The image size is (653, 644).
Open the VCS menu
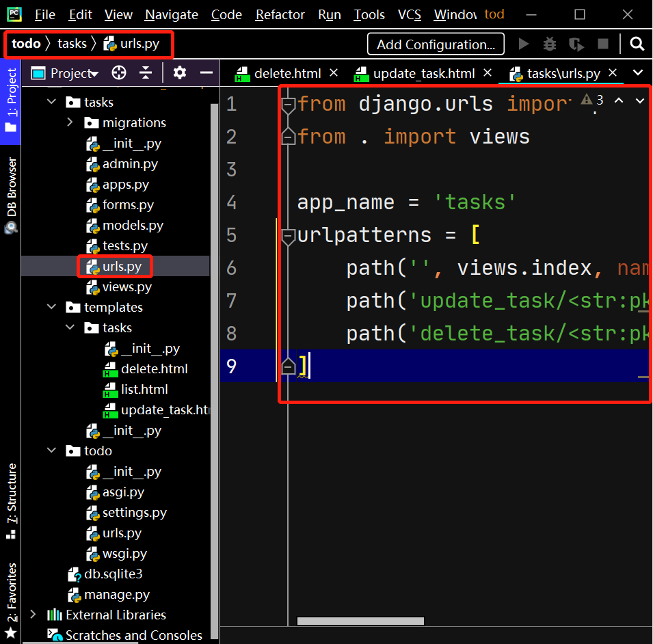tap(409, 14)
